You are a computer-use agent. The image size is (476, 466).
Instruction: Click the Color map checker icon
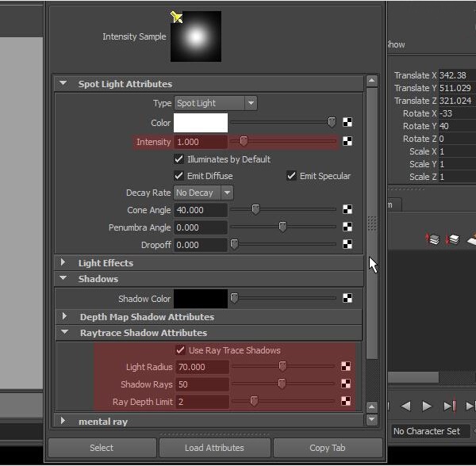[347, 122]
